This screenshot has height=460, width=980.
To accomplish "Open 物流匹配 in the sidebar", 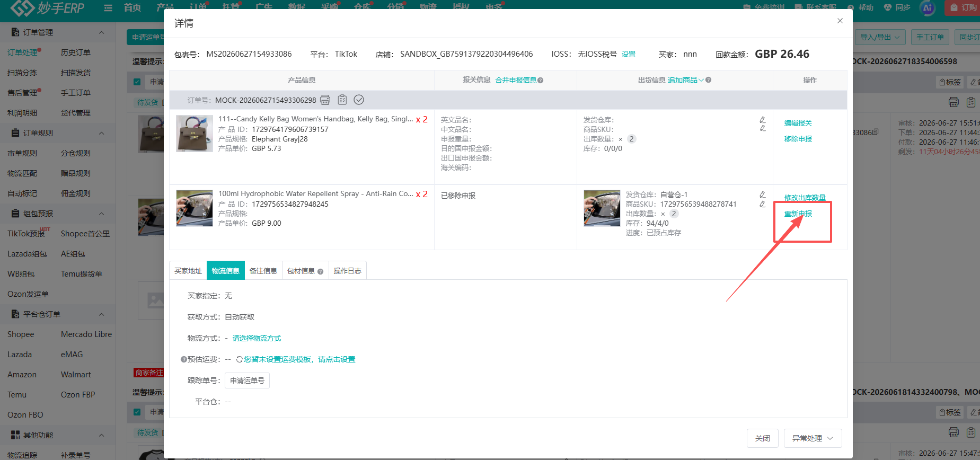I will point(22,173).
